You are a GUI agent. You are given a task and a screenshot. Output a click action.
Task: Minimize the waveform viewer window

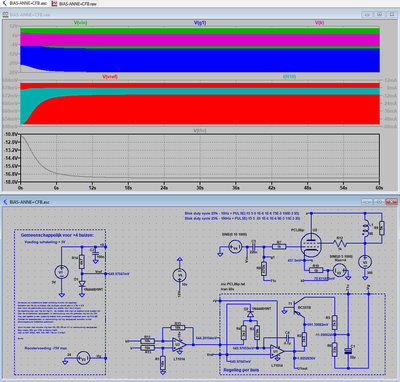click(x=367, y=15)
